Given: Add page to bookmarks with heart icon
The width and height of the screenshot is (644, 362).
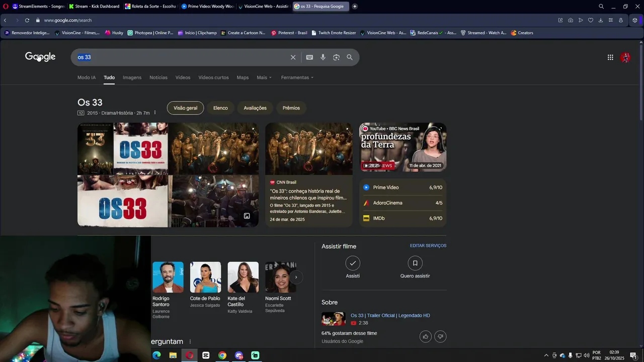Looking at the screenshot, I should tap(591, 20).
